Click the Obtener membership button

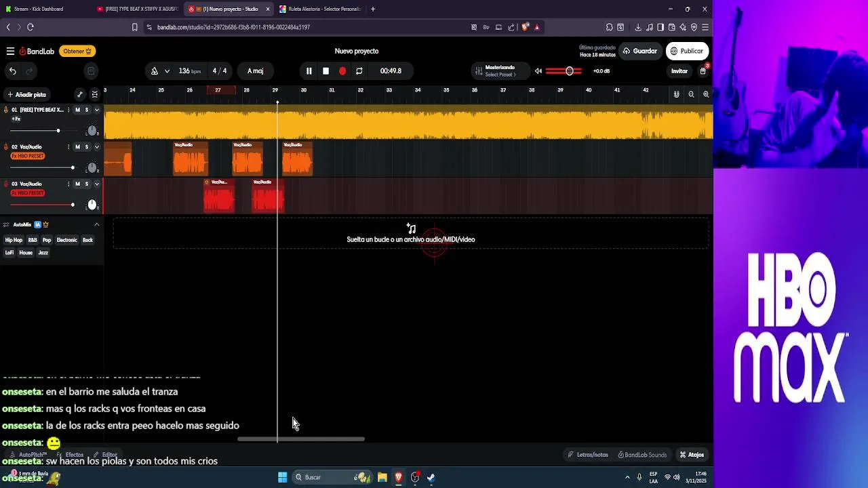(x=77, y=51)
